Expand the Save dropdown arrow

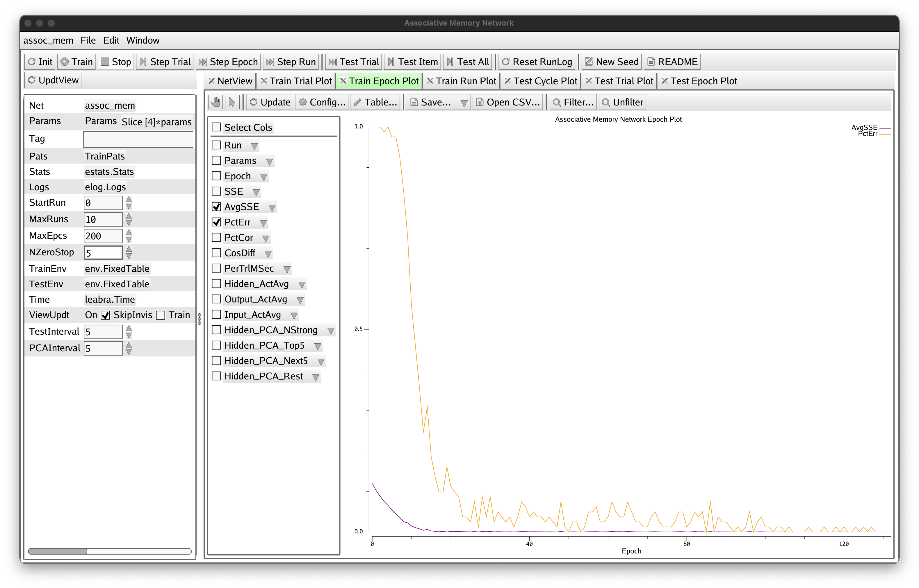[x=464, y=103]
